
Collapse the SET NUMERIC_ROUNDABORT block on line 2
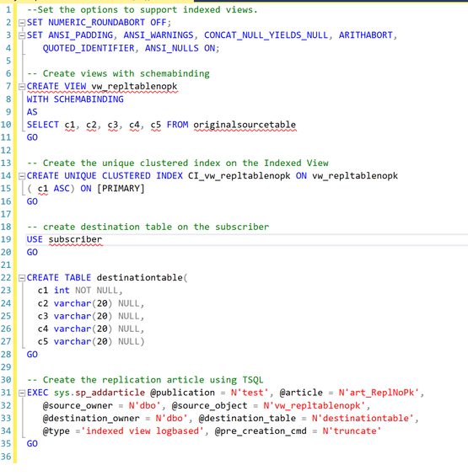tap(22, 23)
